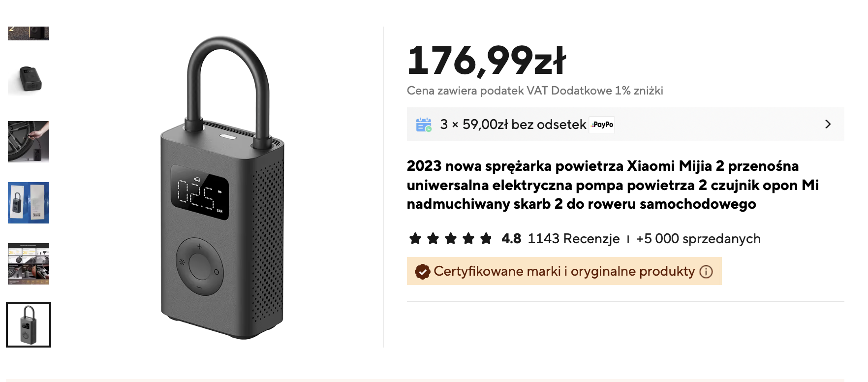Click the +5 000 sprzedanych label
Viewport: 868px width, 382px height.
pos(698,239)
